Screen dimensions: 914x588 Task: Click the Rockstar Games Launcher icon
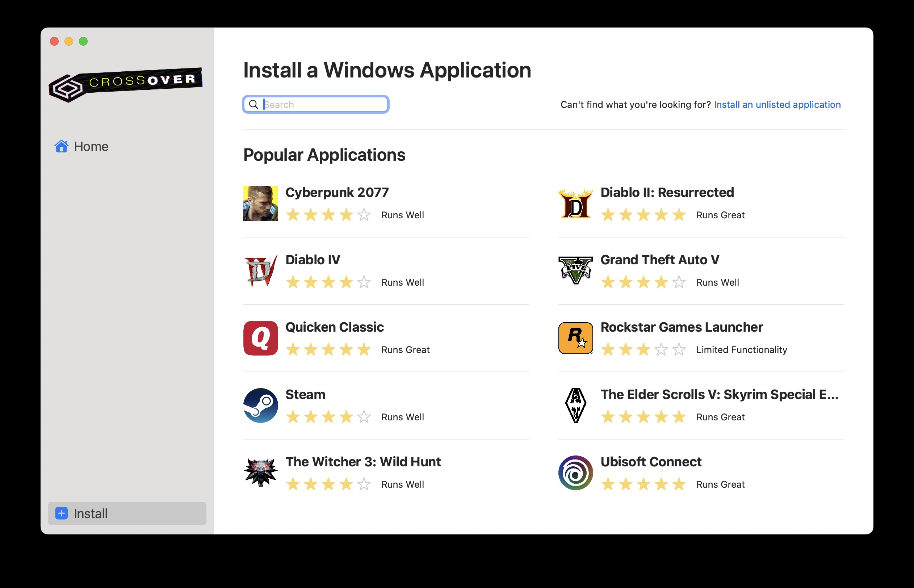[575, 338]
